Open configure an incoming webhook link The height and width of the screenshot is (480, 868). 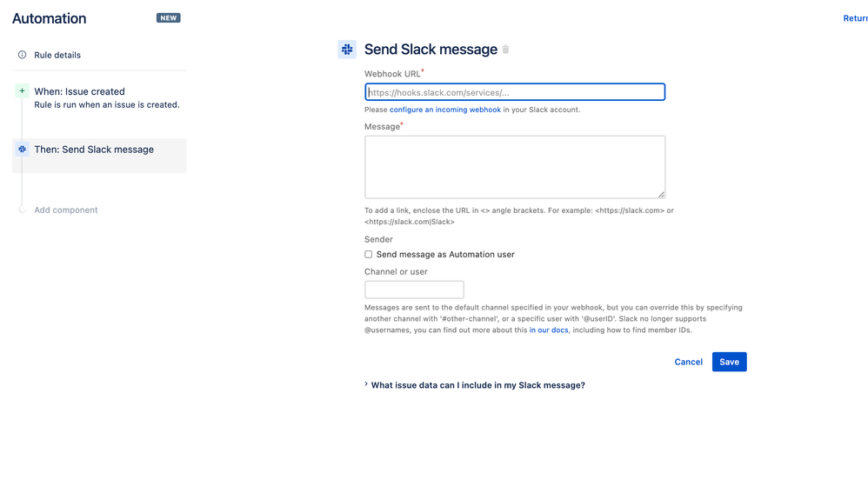pyautogui.click(x=445, y=110)
